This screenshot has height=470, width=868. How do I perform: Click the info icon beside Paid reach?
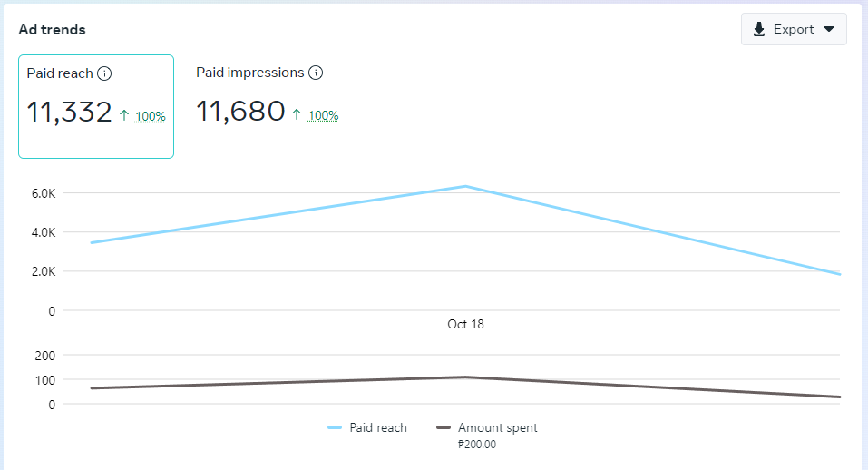click(x=104, y=73)
